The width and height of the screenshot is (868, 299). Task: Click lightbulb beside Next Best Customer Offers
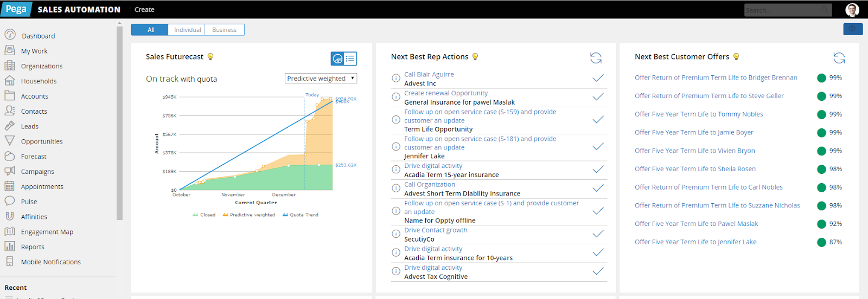pyautogui.click(x=736, y=56)
